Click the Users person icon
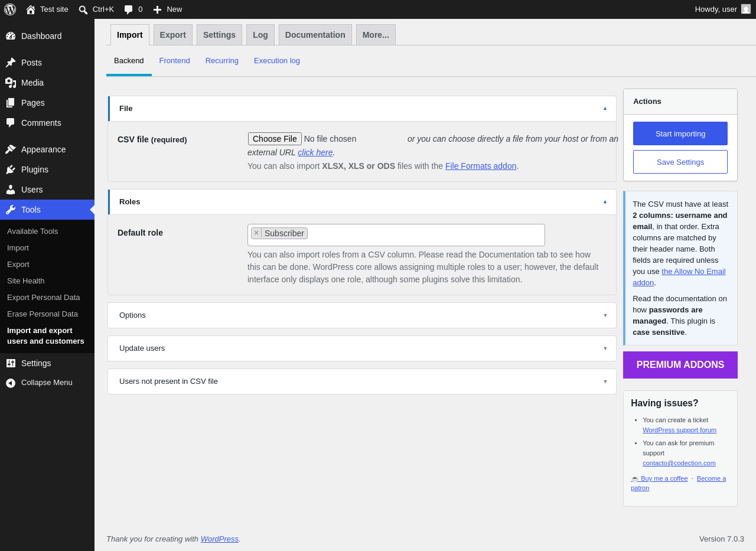 point(11,190)
